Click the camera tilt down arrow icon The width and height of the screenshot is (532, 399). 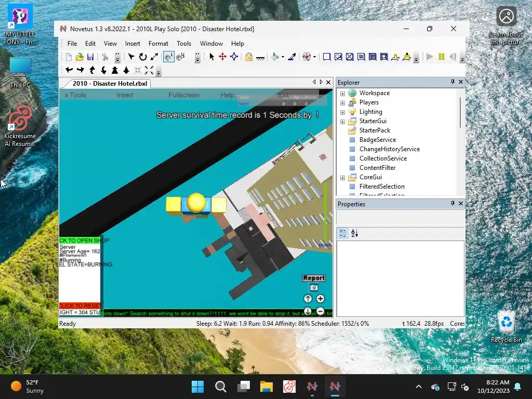103,70
